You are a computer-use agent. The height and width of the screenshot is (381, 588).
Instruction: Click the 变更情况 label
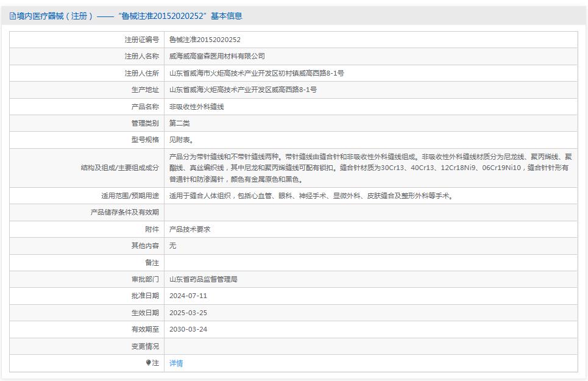tap(145, 346)
